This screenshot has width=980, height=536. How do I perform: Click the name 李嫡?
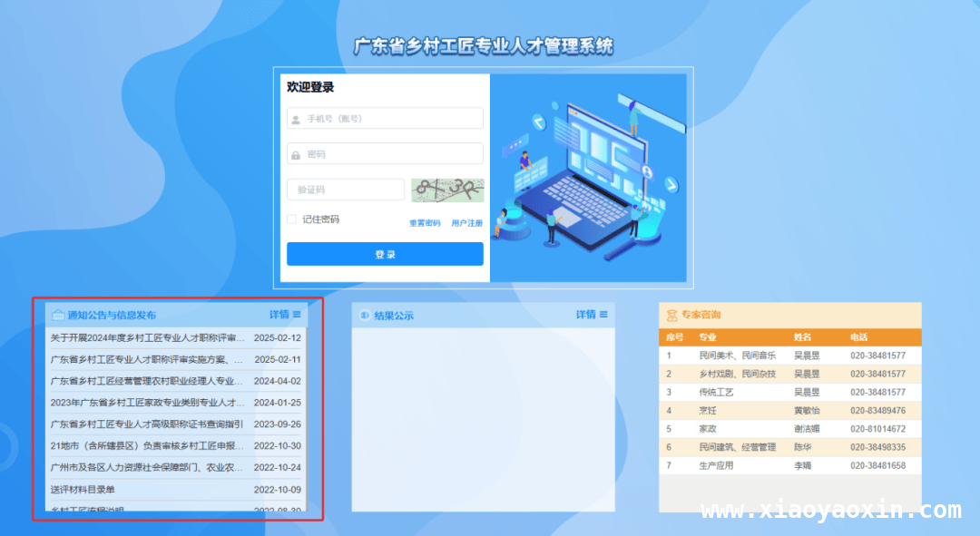pyautogui.click(x=802, y=465)
